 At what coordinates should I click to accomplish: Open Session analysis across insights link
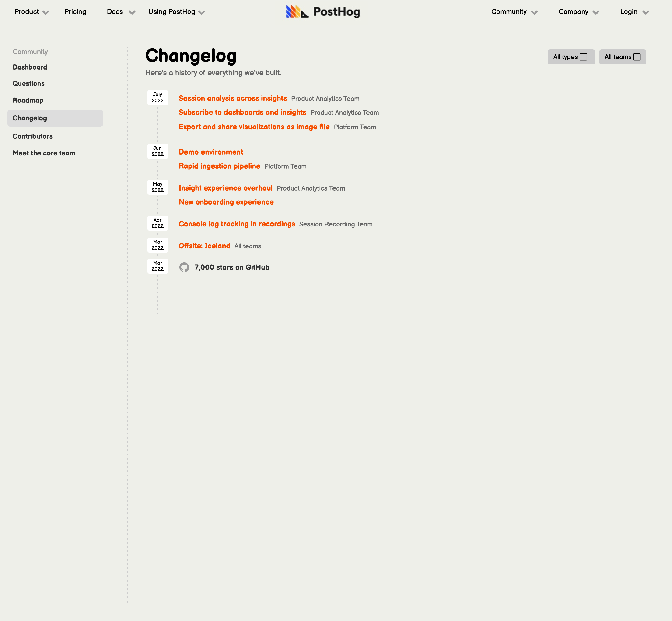(x=233, y=99)
